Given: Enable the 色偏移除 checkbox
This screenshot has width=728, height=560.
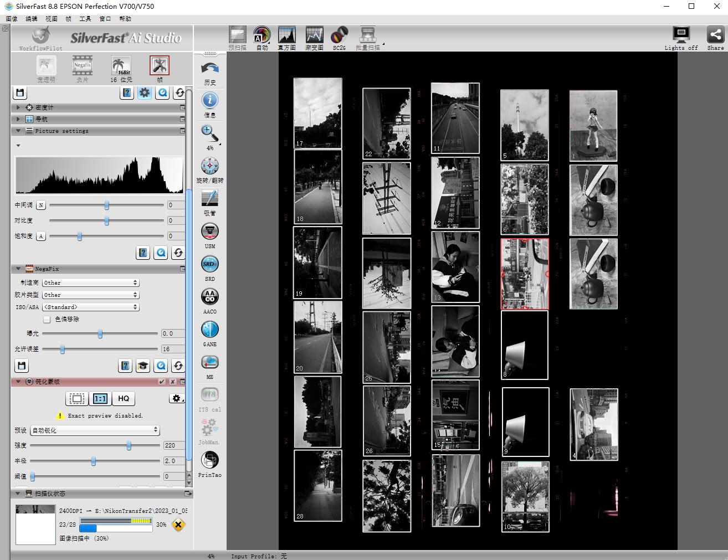Looking at the screenshot, I should pyautogui.click(x=47, y=320).
